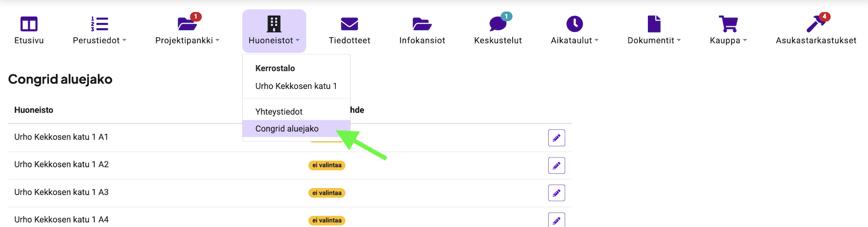Click the Urho Kekkosen katu 1 A4 row text
Viewport: 868px width, 227px height.
tap(61, 219)
